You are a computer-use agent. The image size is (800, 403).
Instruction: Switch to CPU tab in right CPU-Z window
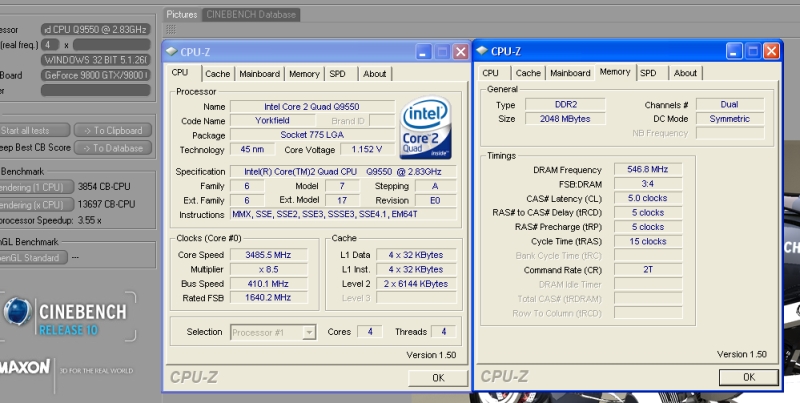click(x=490, y=73)
